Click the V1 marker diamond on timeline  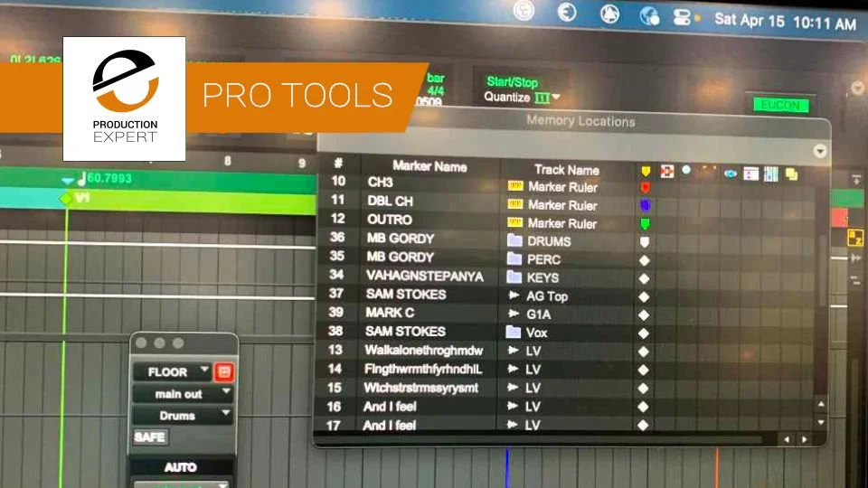click(66, 198)
